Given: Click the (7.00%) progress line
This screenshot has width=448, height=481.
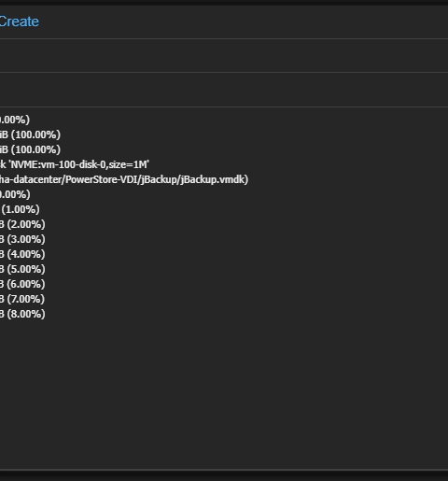Looking at the screenshot, I should (22, 299).
